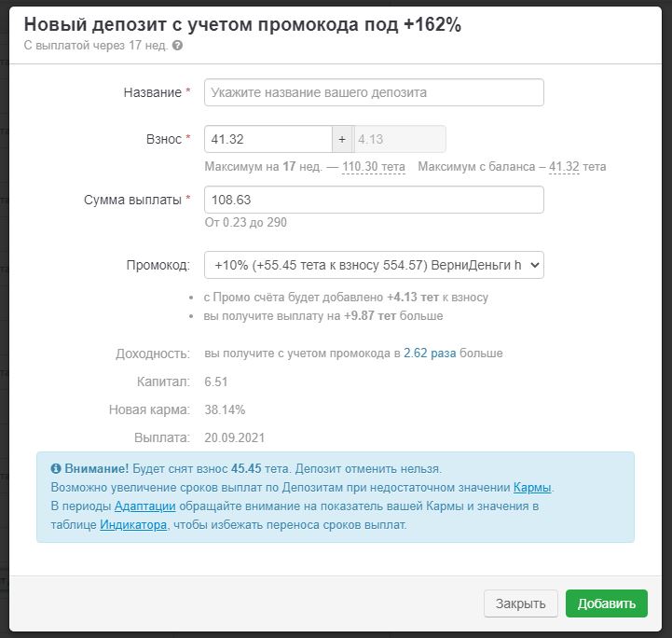Image resolution: width=672 pixels, height=638 pixels.
Task: Open the Кармы link in the notice
Action: [532, 487]
